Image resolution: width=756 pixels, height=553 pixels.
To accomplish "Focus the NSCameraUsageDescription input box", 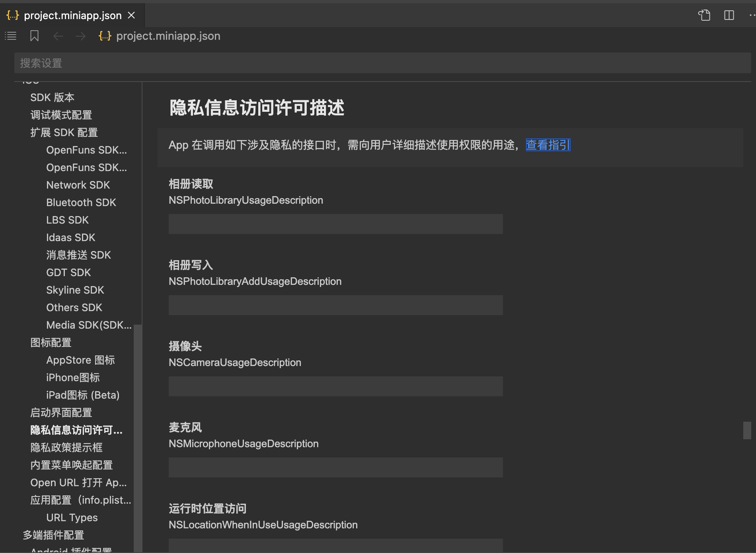I will tap(335, 386).
